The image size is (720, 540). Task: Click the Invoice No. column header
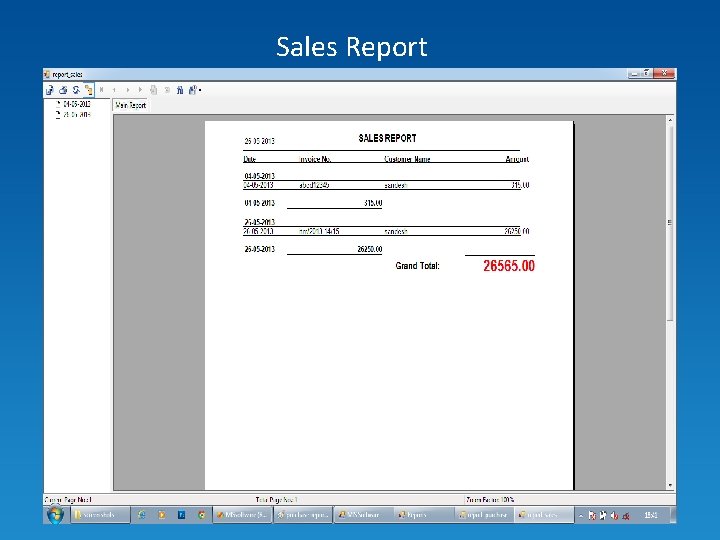pos(315,159)
